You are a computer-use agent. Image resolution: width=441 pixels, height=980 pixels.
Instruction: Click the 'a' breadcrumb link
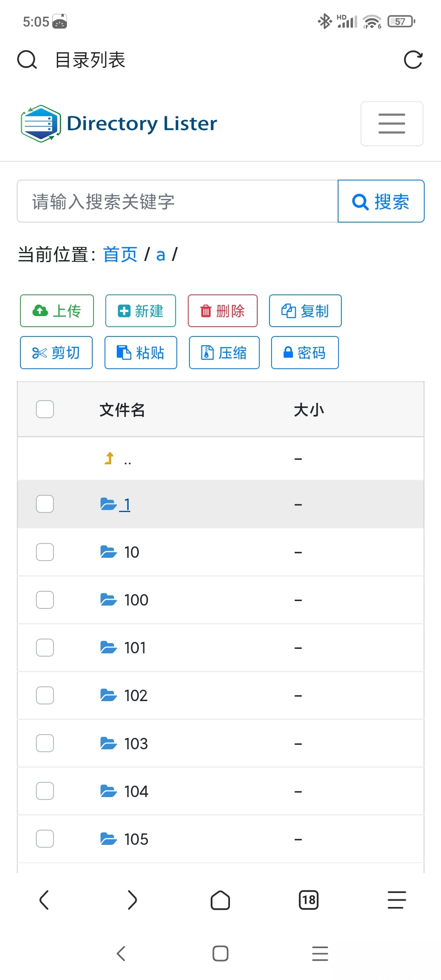pyautogui.click(x=160, y=255)
